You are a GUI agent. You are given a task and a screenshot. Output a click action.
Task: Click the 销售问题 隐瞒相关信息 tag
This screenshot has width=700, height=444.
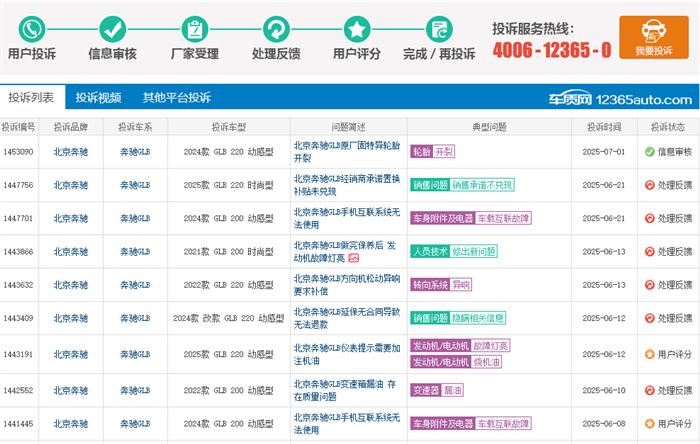coord(458,318)
